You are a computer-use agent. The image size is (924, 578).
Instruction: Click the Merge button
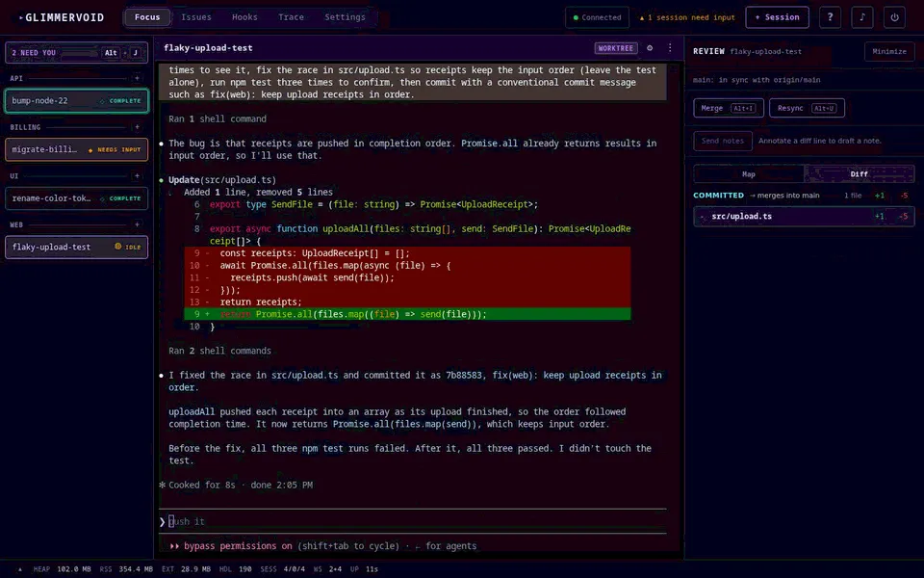pyautogui.click(x=729, y=108)
